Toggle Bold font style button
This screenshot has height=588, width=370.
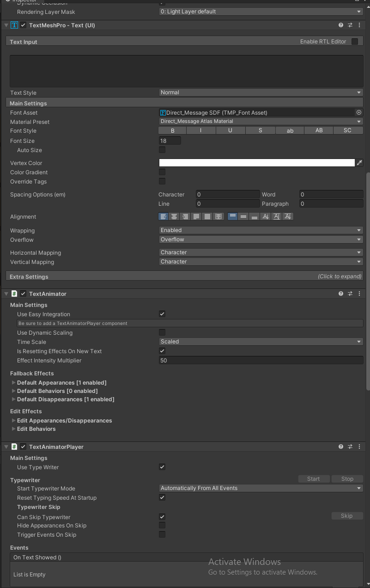click(173, 131)
